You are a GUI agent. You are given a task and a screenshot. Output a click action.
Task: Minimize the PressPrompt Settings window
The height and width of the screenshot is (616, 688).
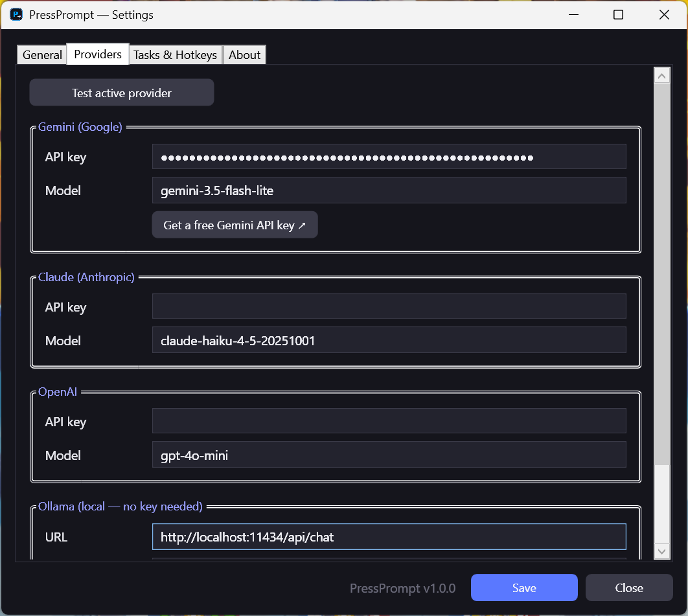(573, 14)
